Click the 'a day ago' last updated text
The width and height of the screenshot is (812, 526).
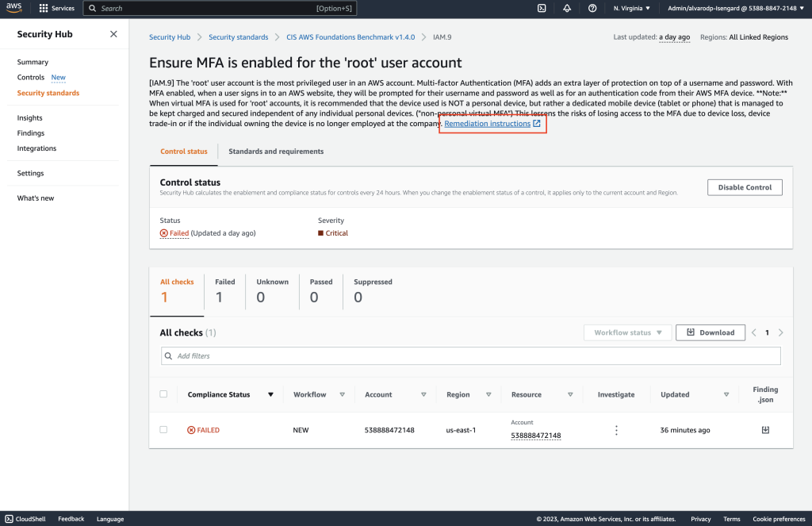674,37
